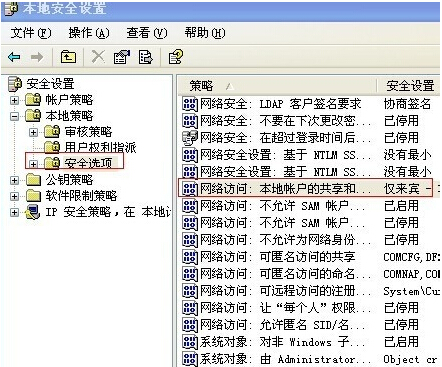Click the policy icon beside 可远程访问的注册
442x367 pixels.
point(190,291)
